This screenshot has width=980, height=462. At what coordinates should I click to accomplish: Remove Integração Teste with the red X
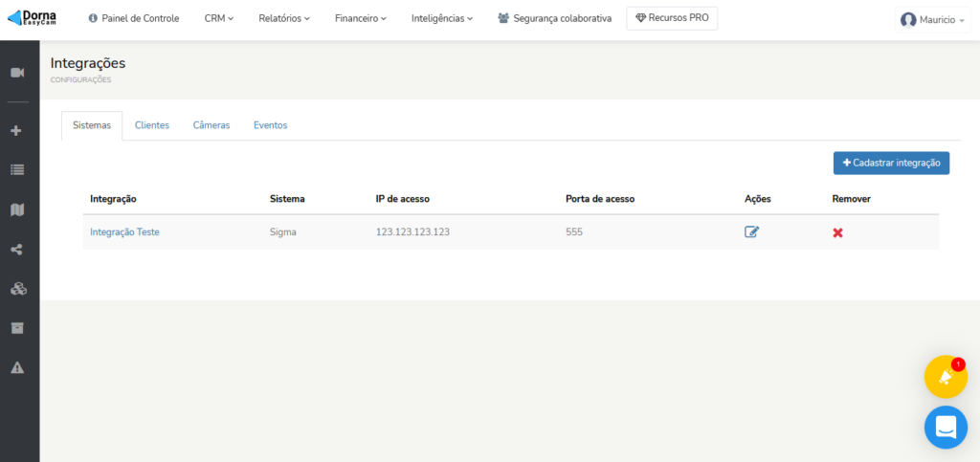(x=838, y=232)
